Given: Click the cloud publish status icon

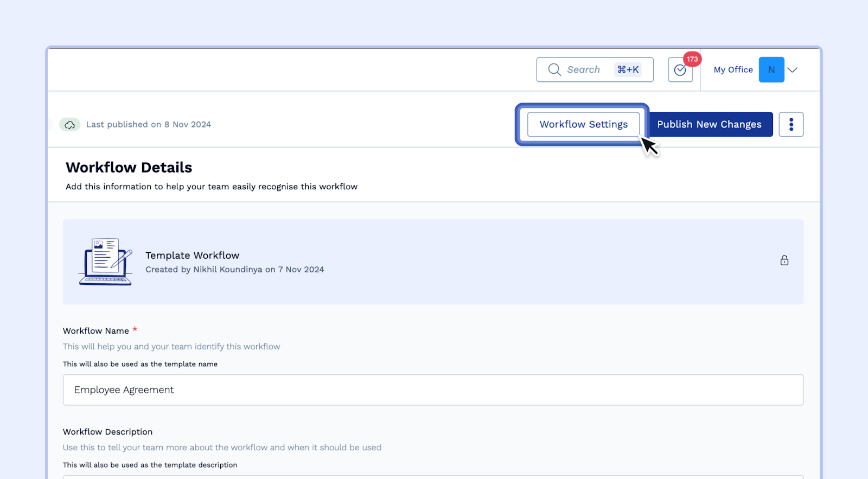Looking at the screenshot, I should click(x=69, y=125).
